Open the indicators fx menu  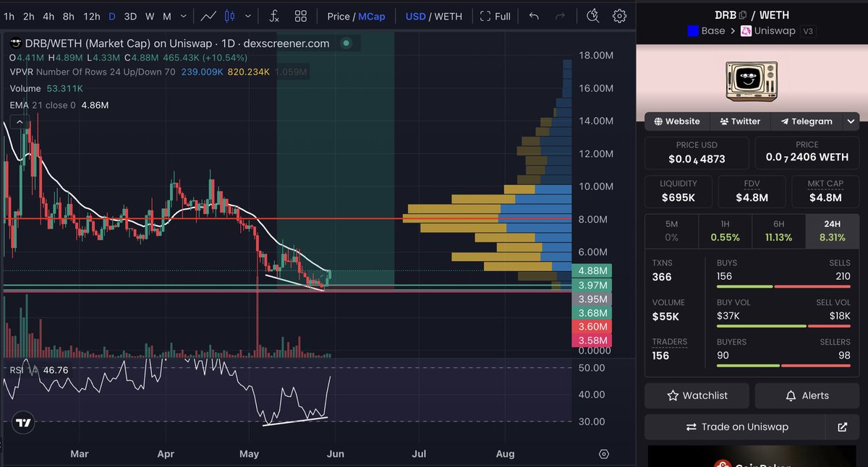pyautogui.click(x=275, y=16)
